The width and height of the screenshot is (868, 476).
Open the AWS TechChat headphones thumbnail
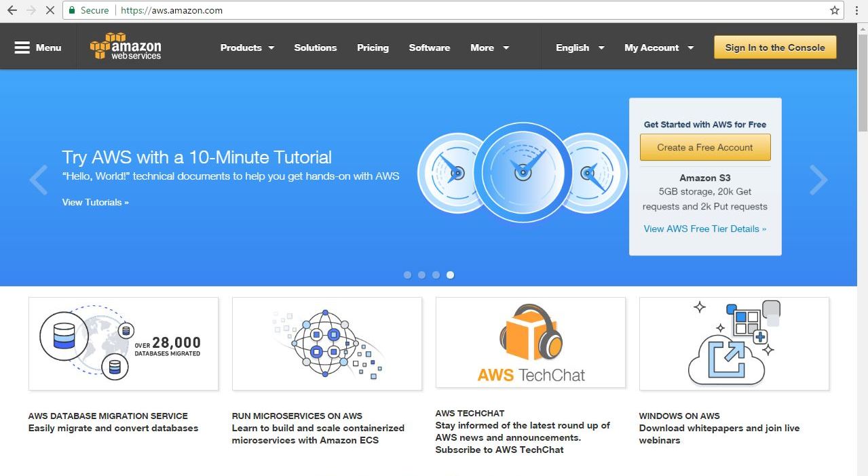tap(531, 342)
